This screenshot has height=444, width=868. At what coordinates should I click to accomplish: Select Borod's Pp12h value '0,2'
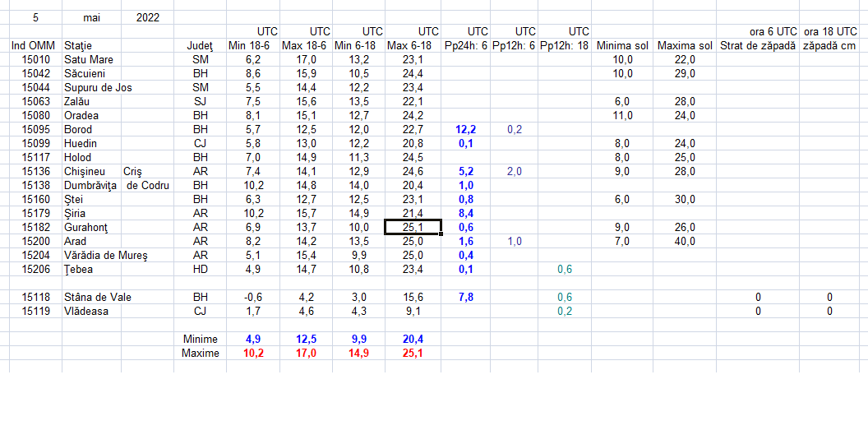[514, 130]
